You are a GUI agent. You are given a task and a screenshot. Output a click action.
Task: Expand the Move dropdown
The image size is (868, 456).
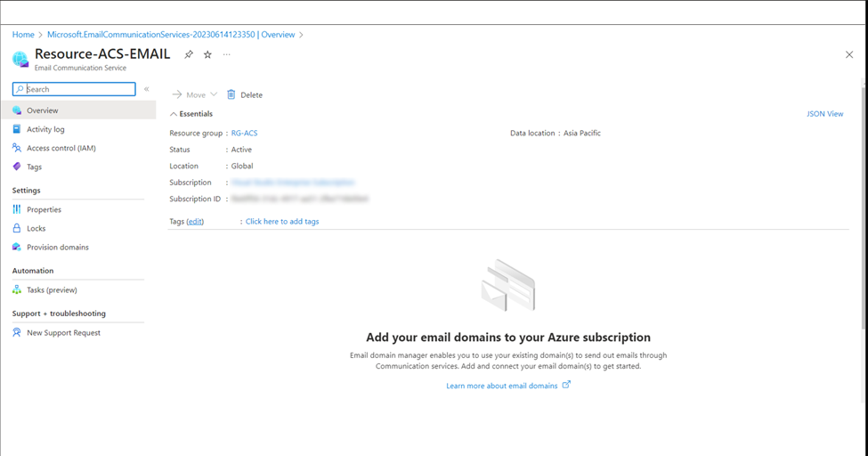(x=213, y=94)
